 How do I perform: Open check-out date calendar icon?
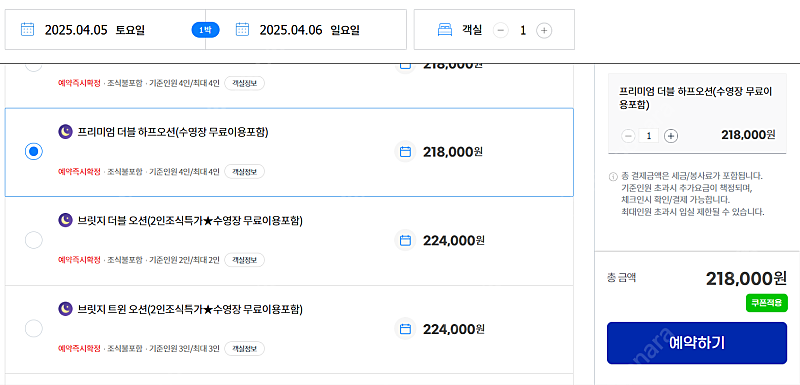click(x=242, y=30)
